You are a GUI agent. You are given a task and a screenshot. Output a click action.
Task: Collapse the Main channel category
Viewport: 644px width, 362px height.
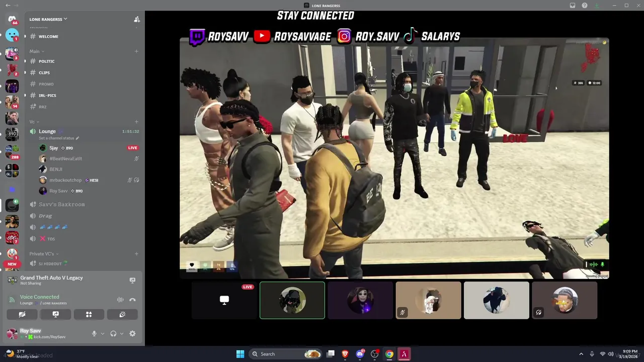click(37, 51)
